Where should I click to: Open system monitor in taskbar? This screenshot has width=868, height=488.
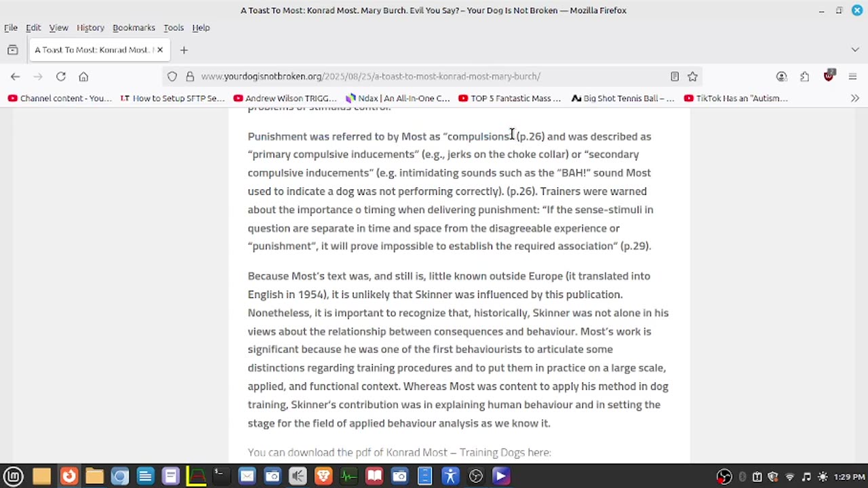(349, 476)
